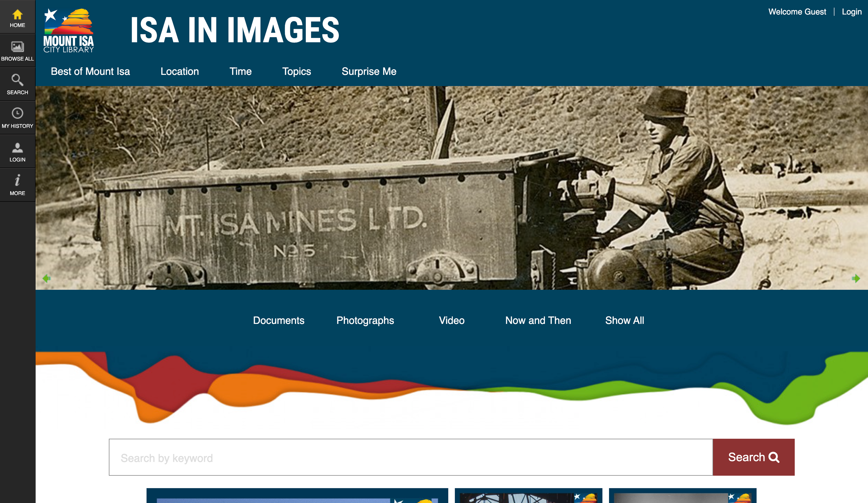Open the More info sidebar item
The height and width of the screenshot is (503, 868).
click(18, 185)
